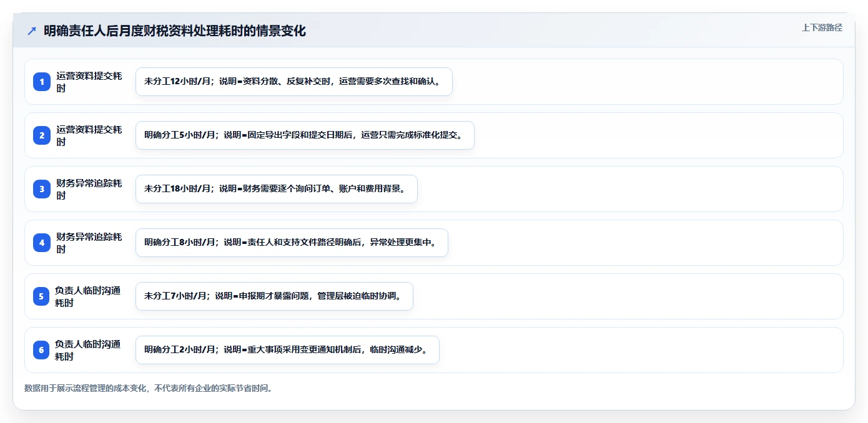The width and height of the screenshot is (868, 423).
Task: Select 负责人临时沟通耗时 label in row 6
Action: 88,350
